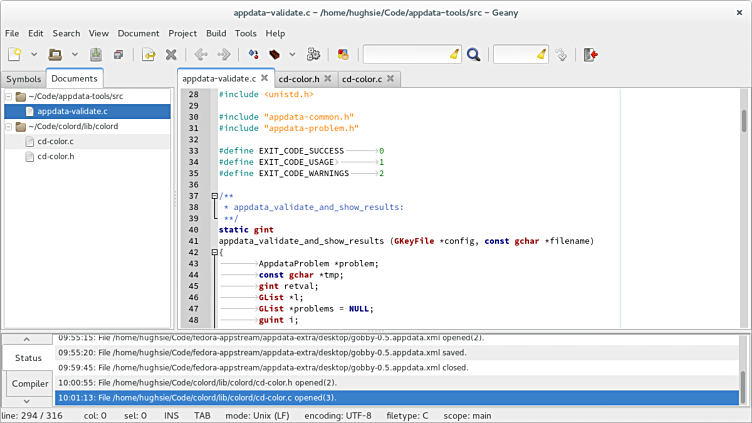Close the cd-color.h editor tab
Image resolution: width=752 pixels, height=423 pixels.
pos(327,78)
